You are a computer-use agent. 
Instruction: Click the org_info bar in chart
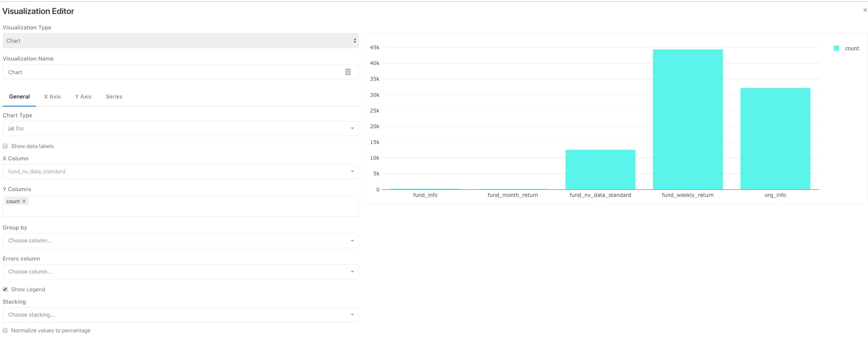point(775,138)
